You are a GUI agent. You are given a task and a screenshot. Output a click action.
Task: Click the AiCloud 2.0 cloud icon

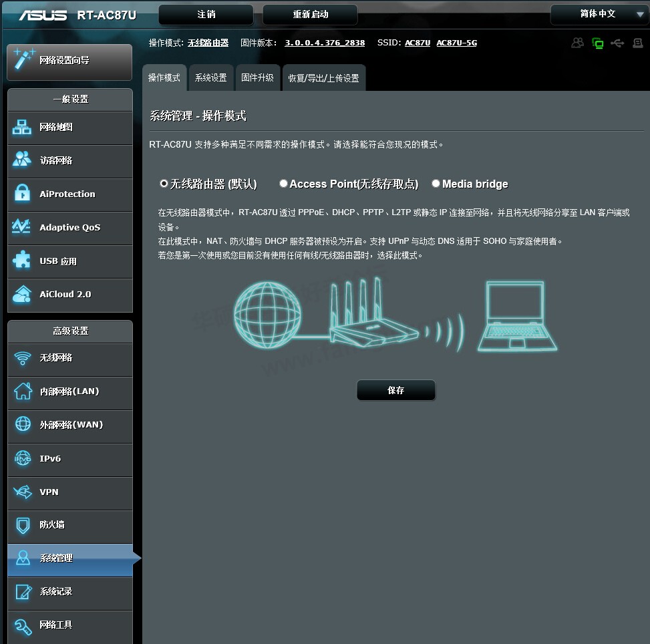pyautogui.click(x=22, y=294)
